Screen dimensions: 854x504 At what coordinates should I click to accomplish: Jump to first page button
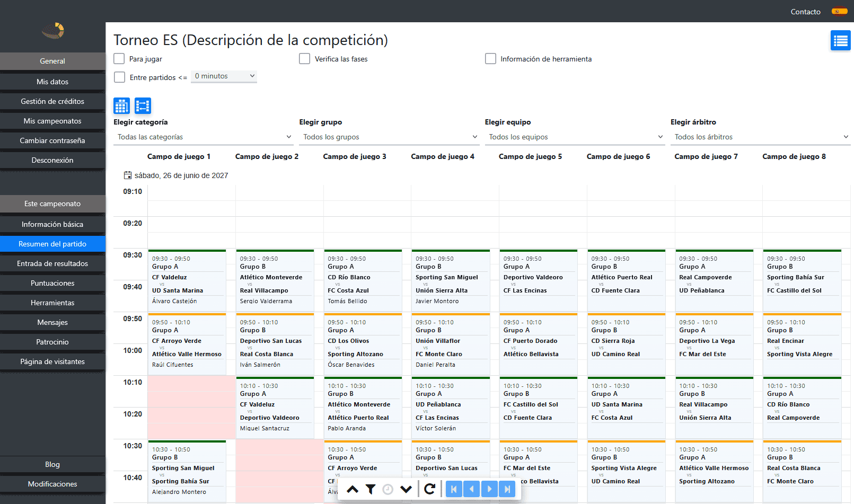pos(454,489)
